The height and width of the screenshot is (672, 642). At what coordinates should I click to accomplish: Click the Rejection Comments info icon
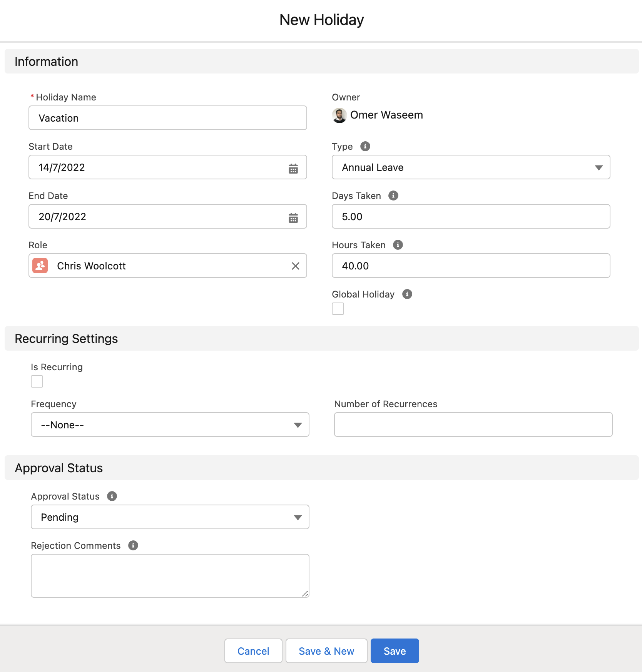[x=133, y=545]
